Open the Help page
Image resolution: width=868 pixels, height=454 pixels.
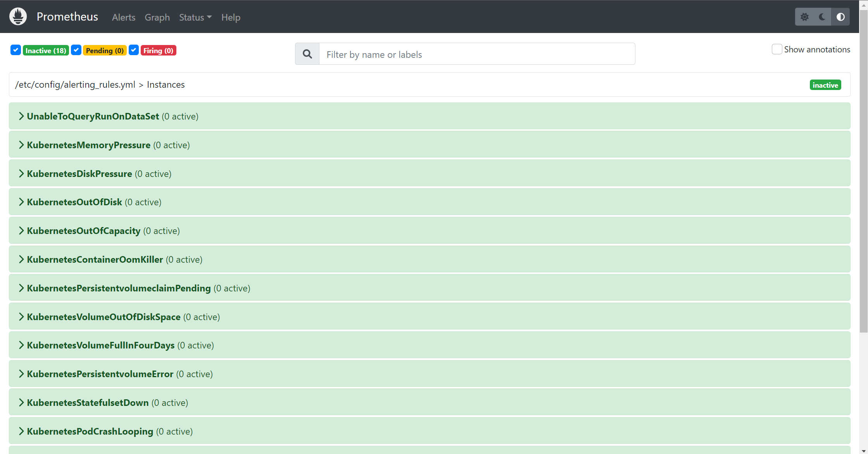tap(231, 17)
